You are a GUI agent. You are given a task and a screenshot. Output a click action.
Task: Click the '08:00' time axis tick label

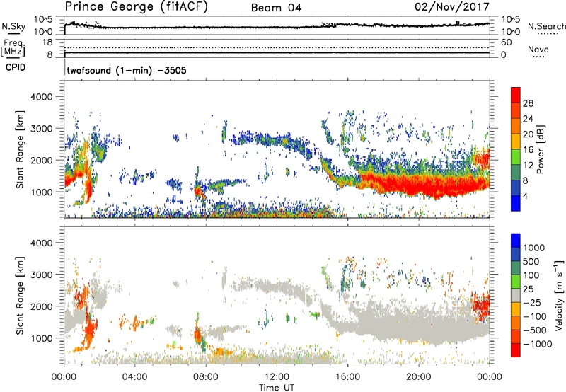tap(206, 377)
